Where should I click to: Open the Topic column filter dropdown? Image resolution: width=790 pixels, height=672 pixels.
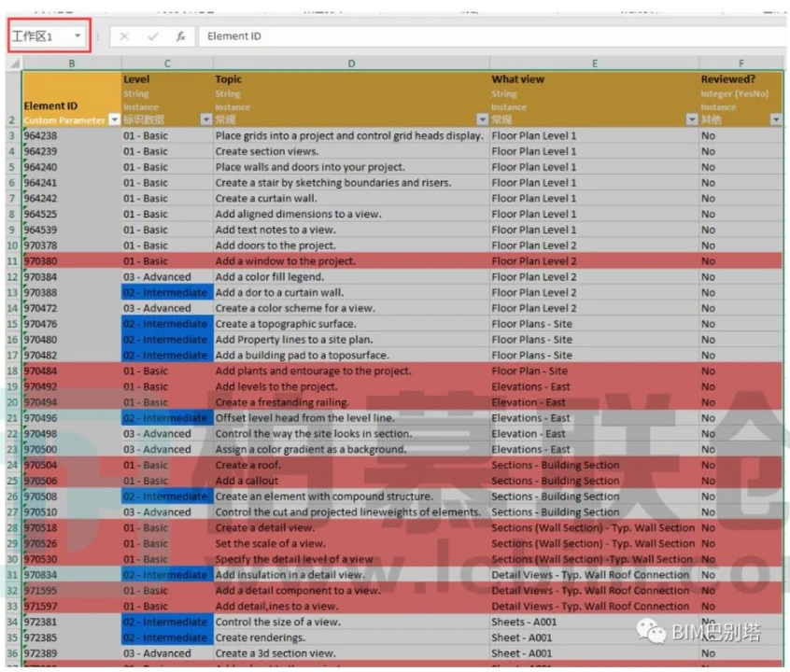coord(482,119)
